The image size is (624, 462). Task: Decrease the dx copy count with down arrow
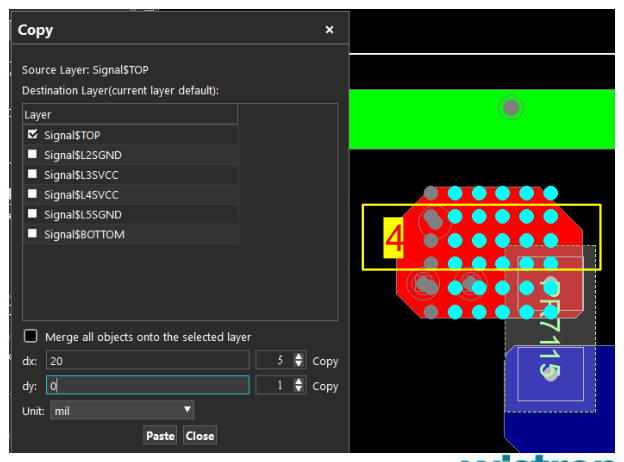(x=298, y=364)
